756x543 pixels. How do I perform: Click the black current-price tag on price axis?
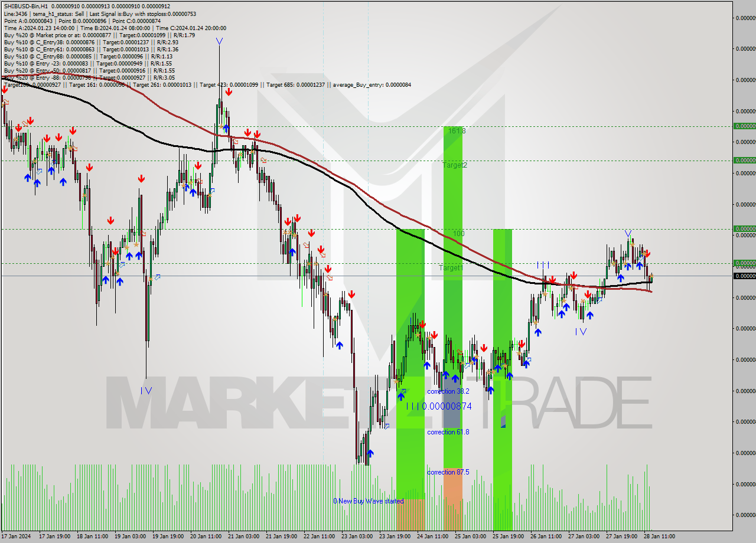(x=744, y=276)
